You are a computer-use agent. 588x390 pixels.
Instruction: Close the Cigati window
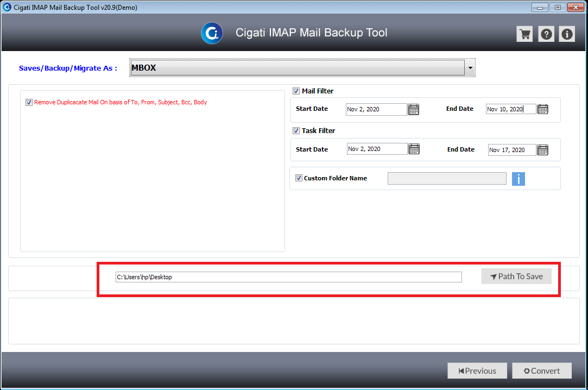point(576,7)
